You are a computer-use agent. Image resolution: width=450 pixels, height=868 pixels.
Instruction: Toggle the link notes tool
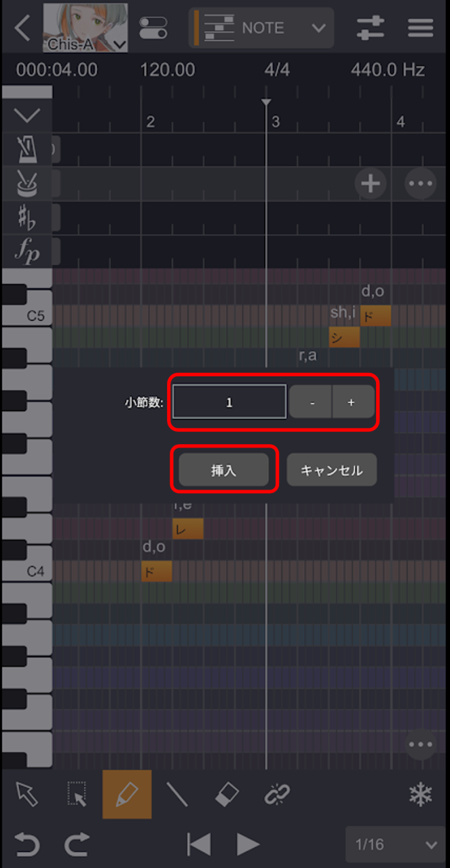click(x=277, y=794)
